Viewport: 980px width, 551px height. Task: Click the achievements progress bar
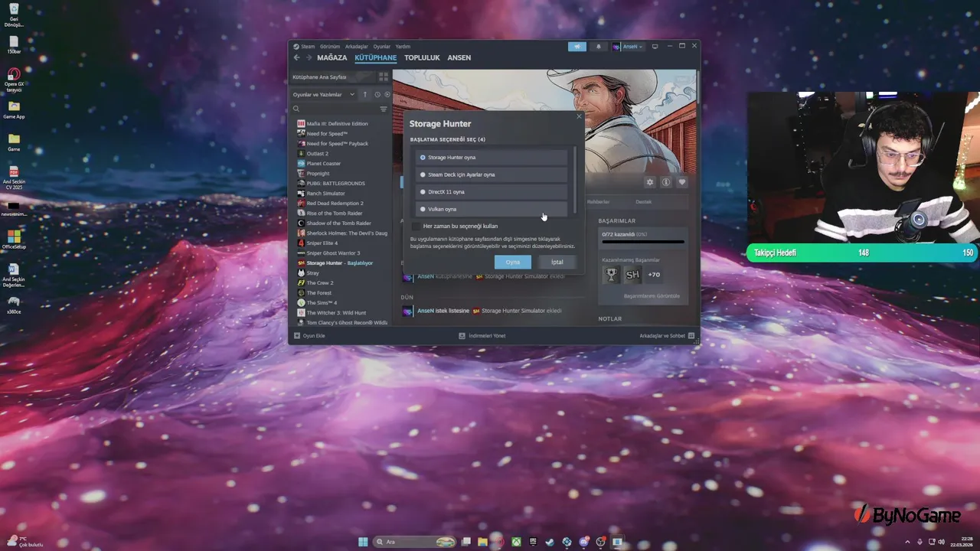[x=643, y=242]
